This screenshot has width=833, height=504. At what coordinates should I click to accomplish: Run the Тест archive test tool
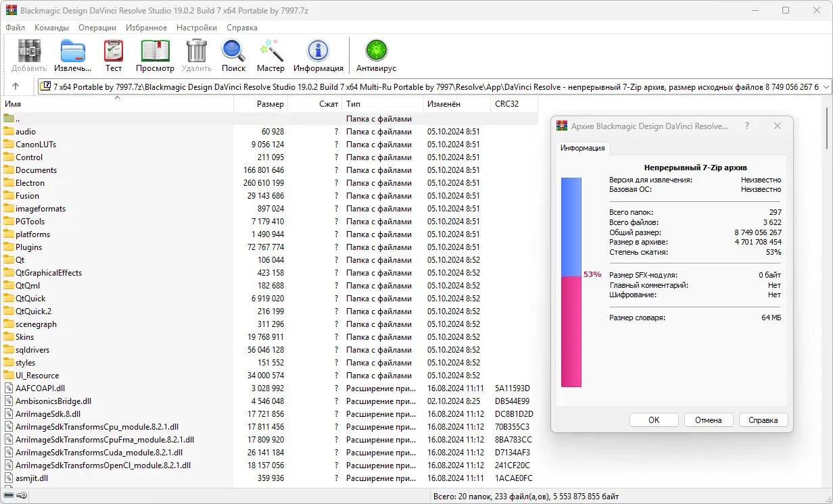[114, 55]
